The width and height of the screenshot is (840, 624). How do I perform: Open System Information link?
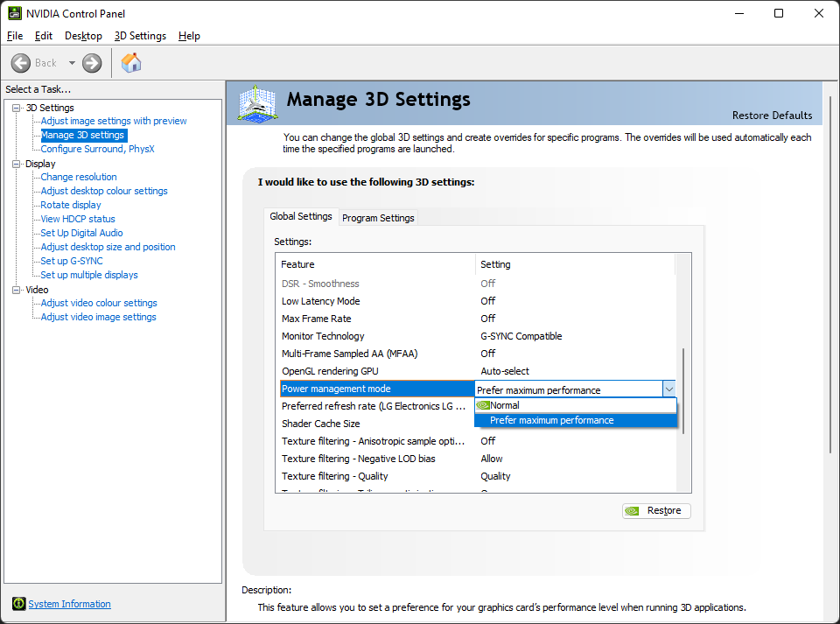click(x=69, y=604)
